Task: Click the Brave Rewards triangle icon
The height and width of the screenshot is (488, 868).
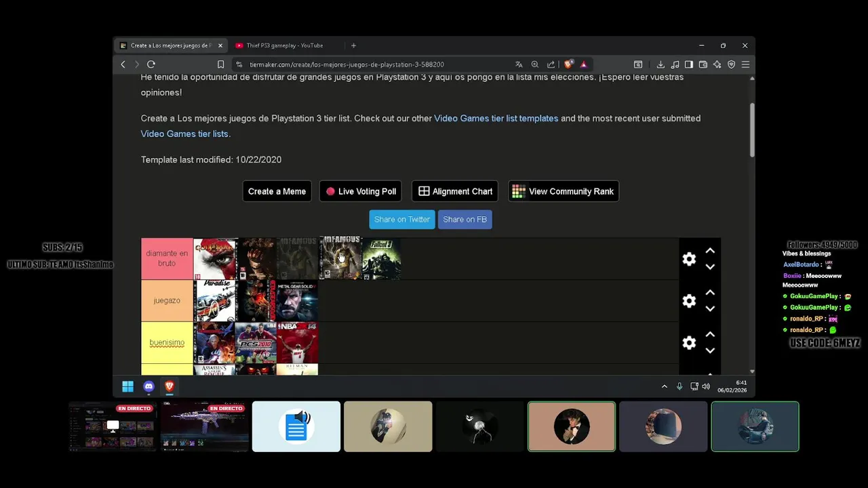Action: [x=583, y=64]
